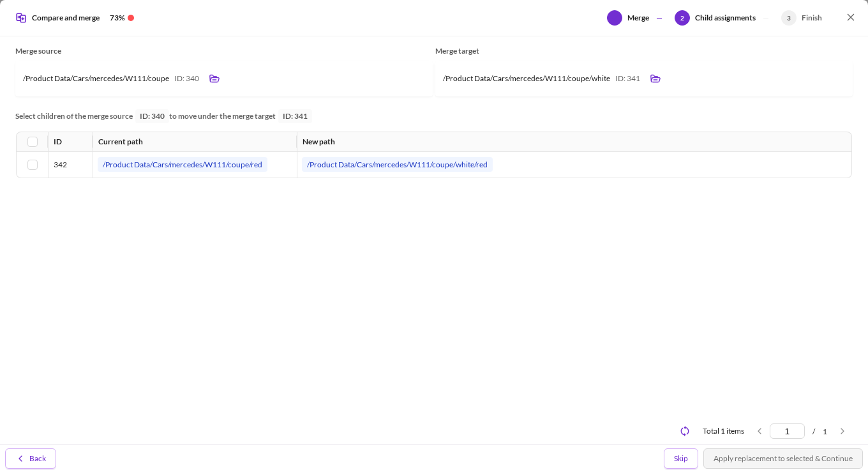Image resolution: width=868 pixels, height=472 pixels.
Task: Close the Compare and merge dialog
Action: 851,17
